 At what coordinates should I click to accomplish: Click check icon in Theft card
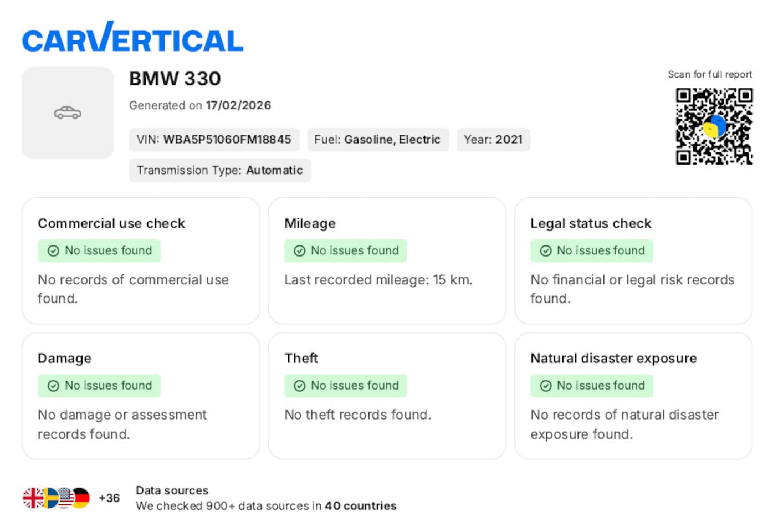[x=299, y=386]
